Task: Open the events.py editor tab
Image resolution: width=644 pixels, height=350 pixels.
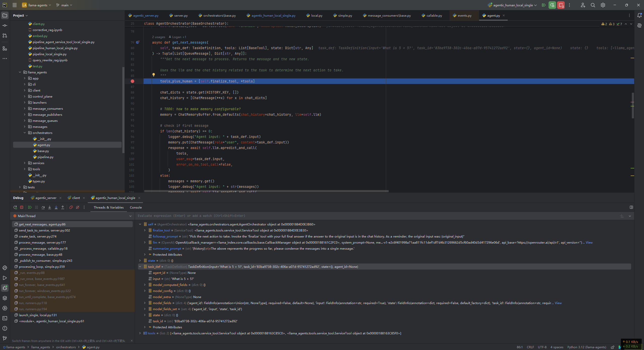Action: tap(464, 15)
